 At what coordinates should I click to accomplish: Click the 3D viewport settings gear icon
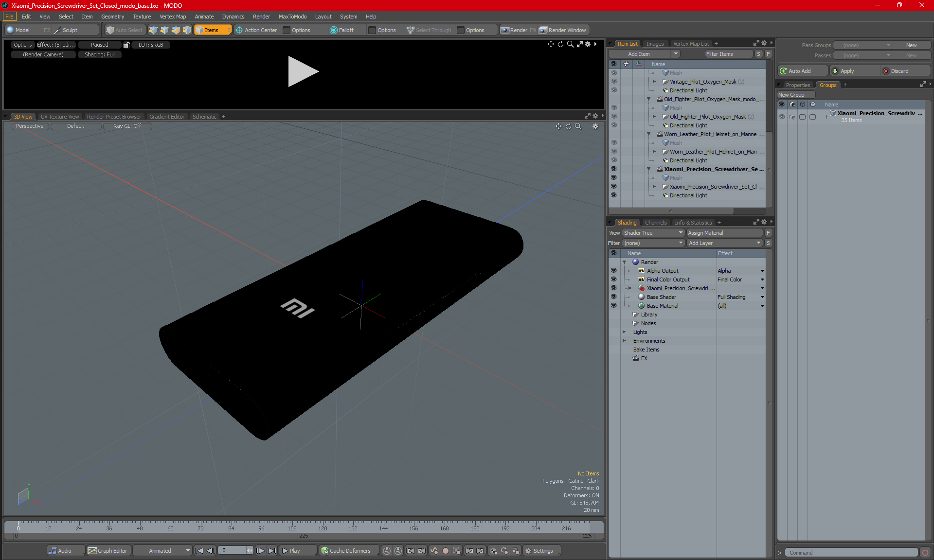coord(595,126)
